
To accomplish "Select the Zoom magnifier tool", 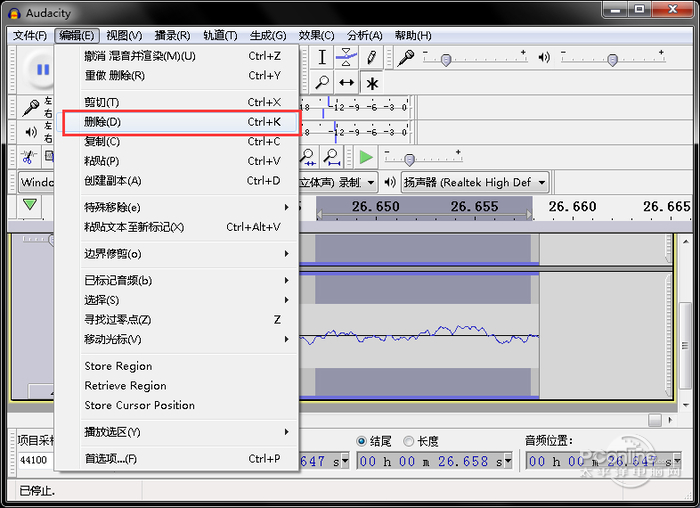I will 322,82.
